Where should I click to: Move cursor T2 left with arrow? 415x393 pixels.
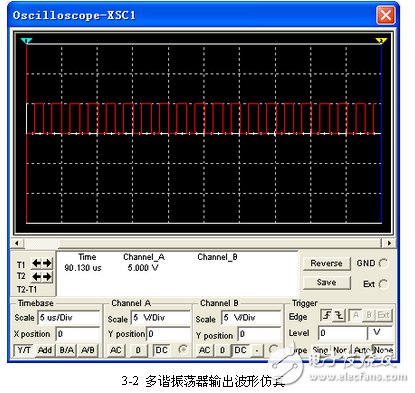click(36, 276)
